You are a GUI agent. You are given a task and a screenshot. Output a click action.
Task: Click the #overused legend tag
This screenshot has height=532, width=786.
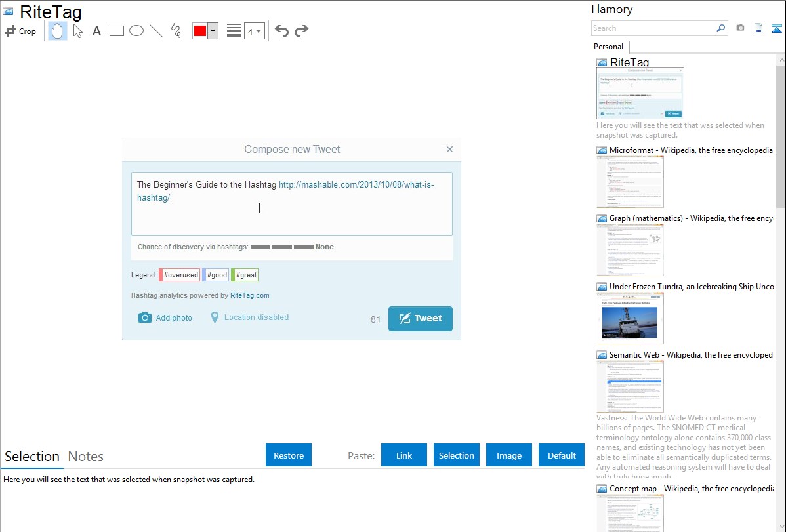pos(180,275)
